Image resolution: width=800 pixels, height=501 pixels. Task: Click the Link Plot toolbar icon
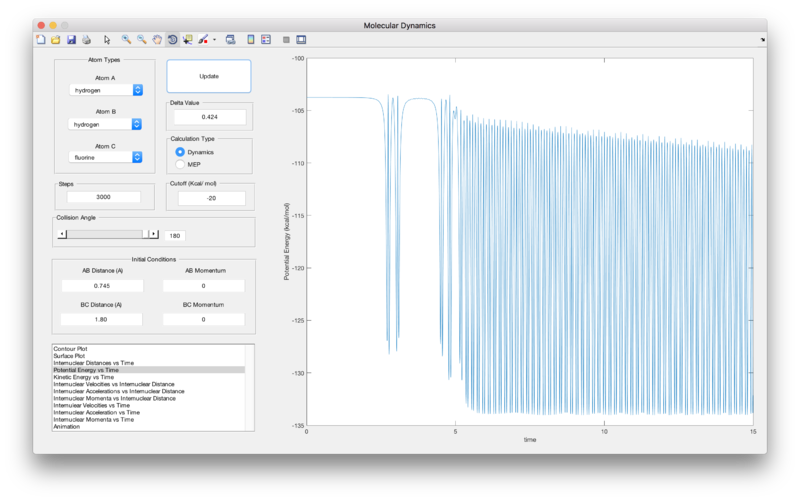[x=231, y=40]
